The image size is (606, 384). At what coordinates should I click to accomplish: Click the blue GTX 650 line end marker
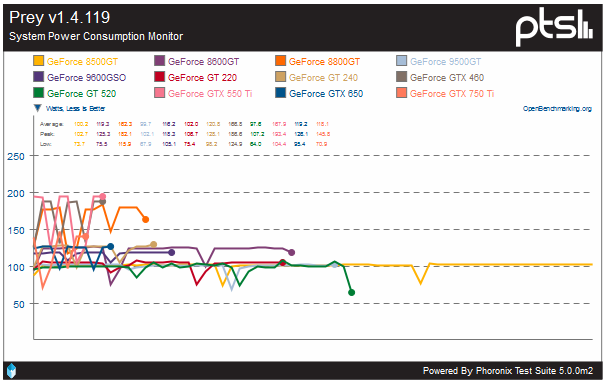coord(111,246)
